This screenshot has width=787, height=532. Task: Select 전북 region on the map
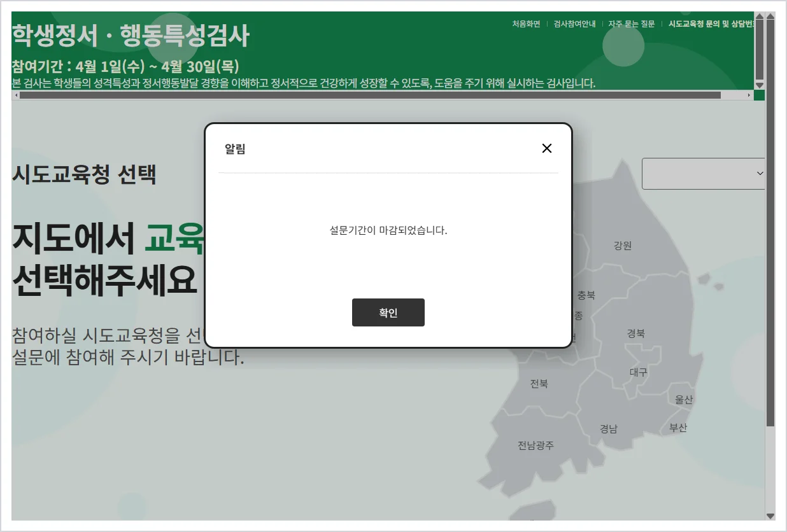click(x=539, y=384)
